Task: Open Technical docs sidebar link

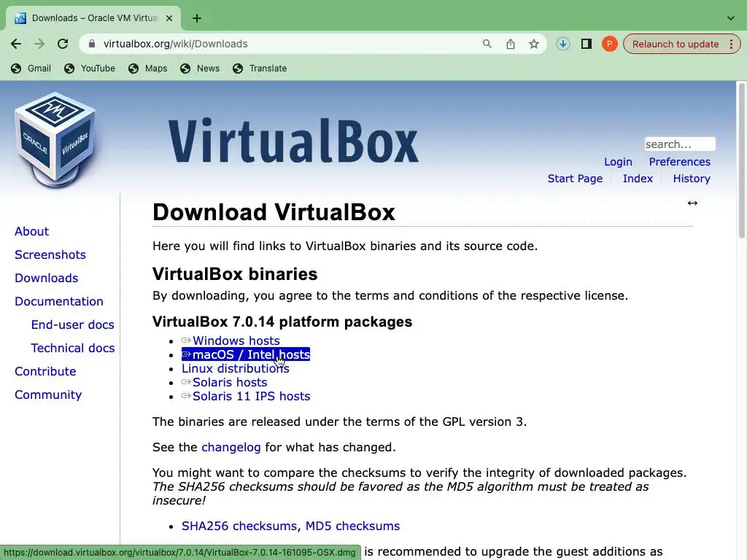Action: coord(72,348)
